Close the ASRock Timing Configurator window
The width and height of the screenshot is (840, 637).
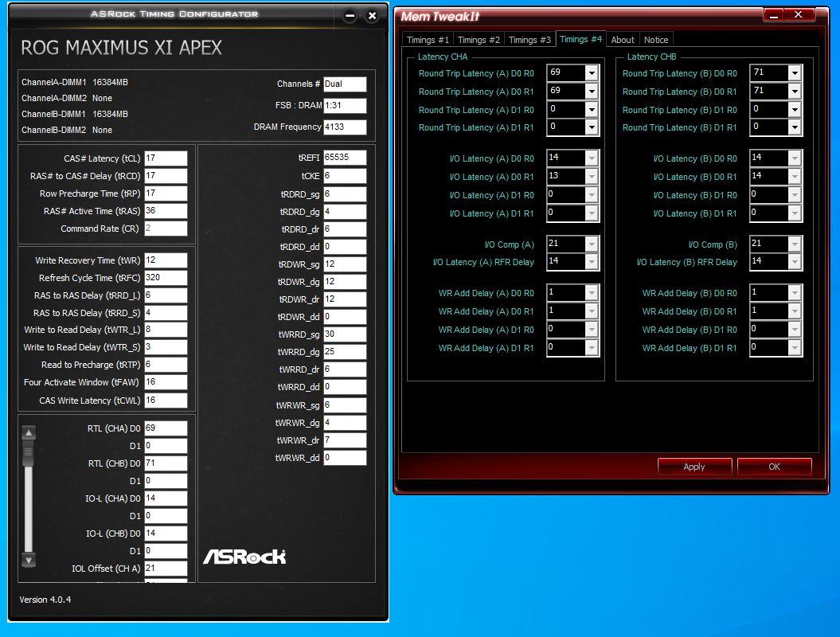(x=373, y=16)
